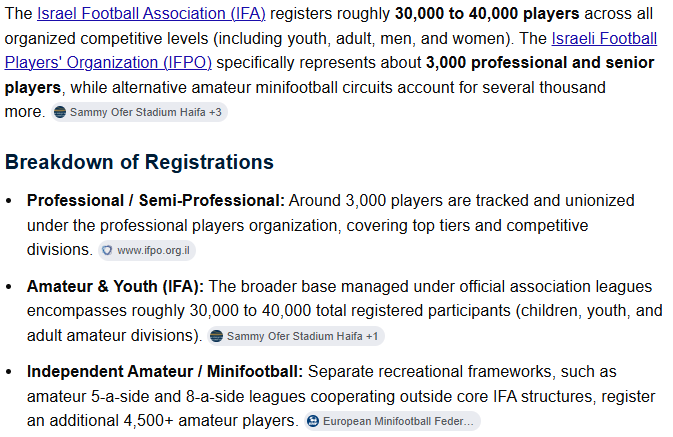
Task: Click the Sammy Ofer favicon in Amateur & Youth bullet
Action: pyautogui.click(x=216, y=336)
